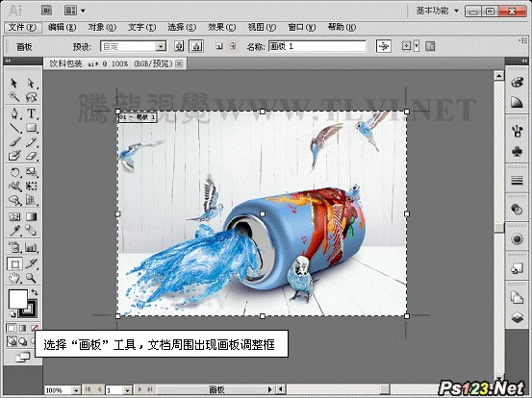Toggle portrait orientation for artboard

(179, 46)
